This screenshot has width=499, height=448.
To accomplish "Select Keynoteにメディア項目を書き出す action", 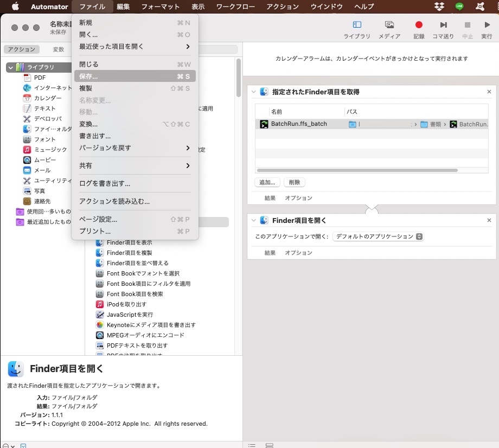I will [x=146, y=325].
